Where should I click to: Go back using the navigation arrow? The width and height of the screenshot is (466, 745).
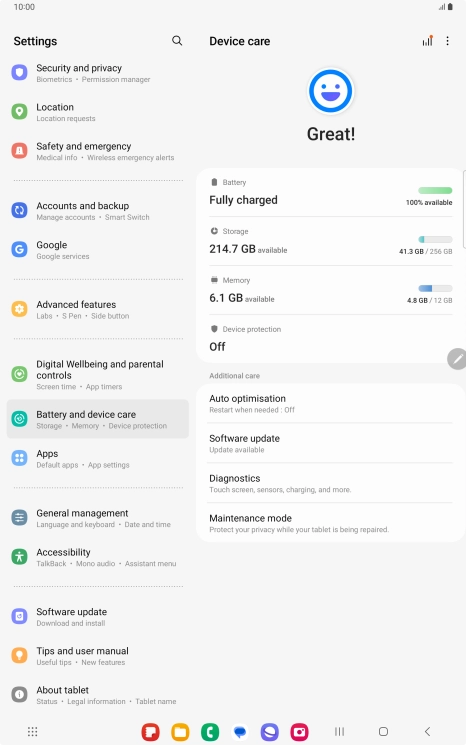(428, 731)
